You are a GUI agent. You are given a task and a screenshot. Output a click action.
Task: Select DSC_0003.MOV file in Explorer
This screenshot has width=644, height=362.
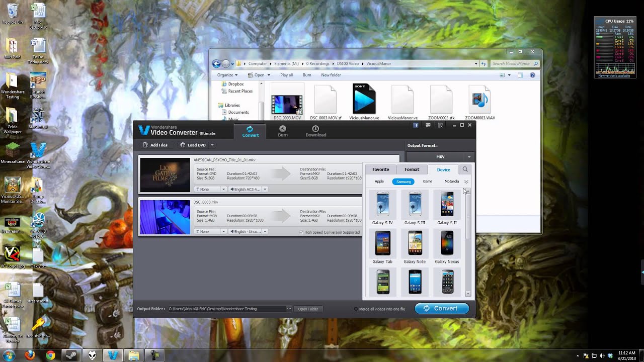tap(287, 103)
